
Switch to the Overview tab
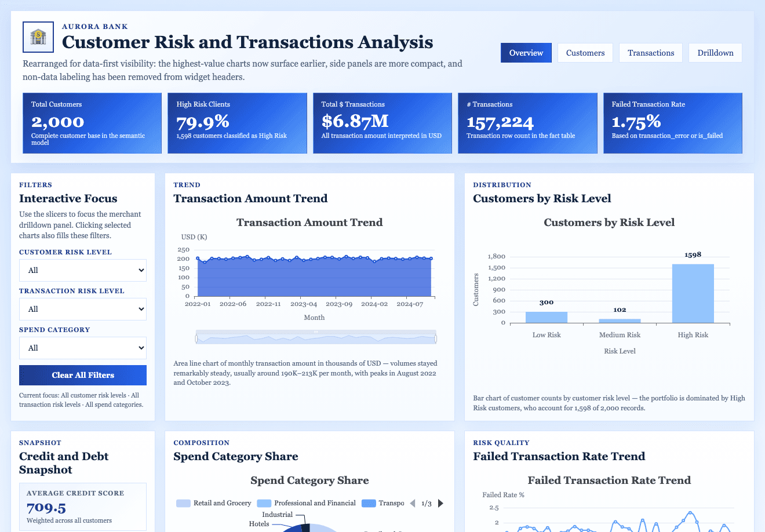(x=526, y=53)
